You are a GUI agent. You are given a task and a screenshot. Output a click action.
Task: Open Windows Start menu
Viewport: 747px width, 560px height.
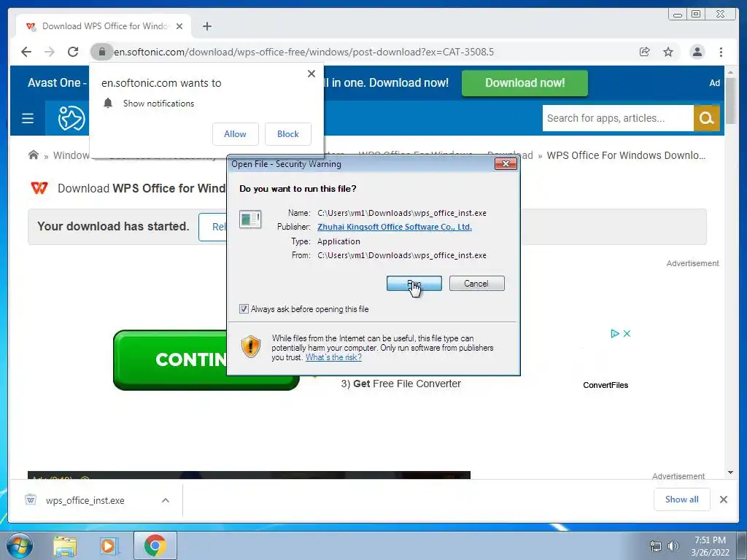(20, 545)
